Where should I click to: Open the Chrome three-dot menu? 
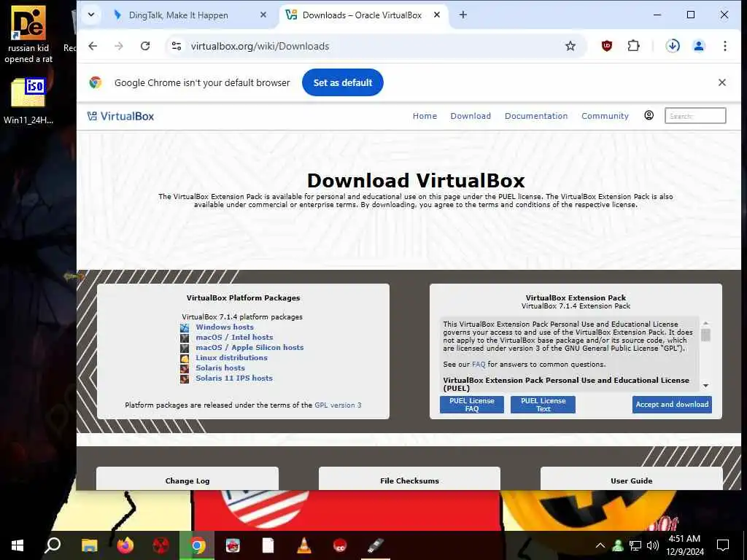pos(724,46)
